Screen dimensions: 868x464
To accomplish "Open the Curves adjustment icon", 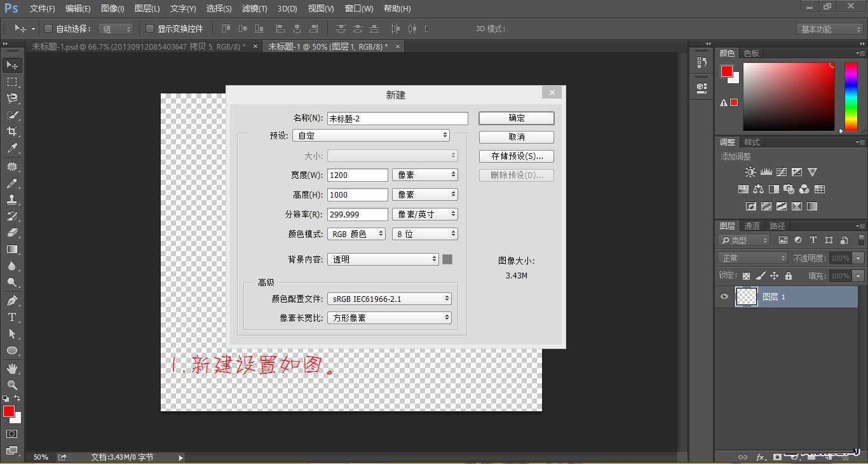I will [x=781, y=172].
